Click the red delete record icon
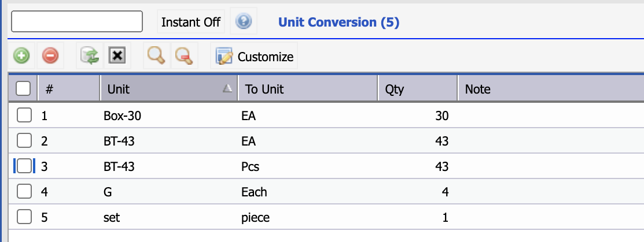Screen dimensions: 644x242 pos(50,56)
